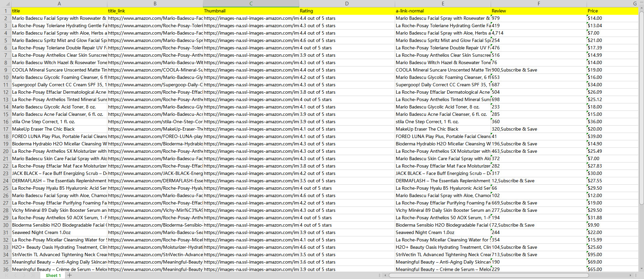The width and height of the screenshot is (644, 279).
Task: Select the FOREO-LUNA-play link cell
Action: pyautogui.click(x=155, y=136)
